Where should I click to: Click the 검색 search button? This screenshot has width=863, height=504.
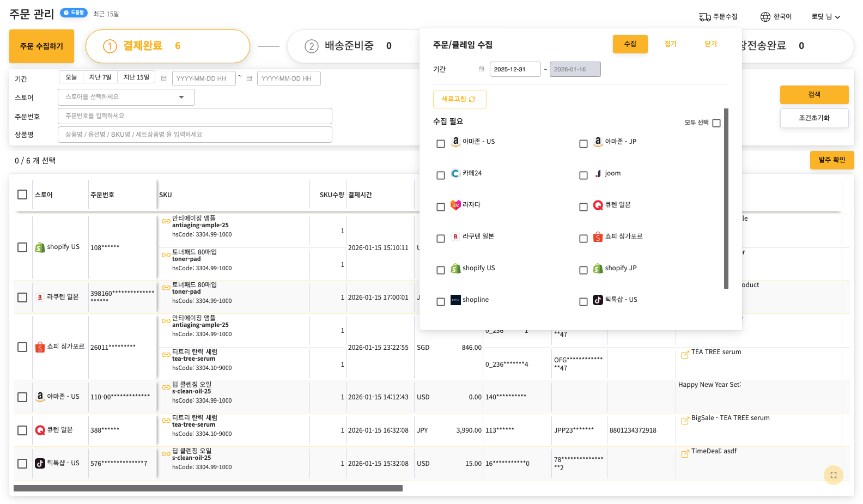point(815,95)
